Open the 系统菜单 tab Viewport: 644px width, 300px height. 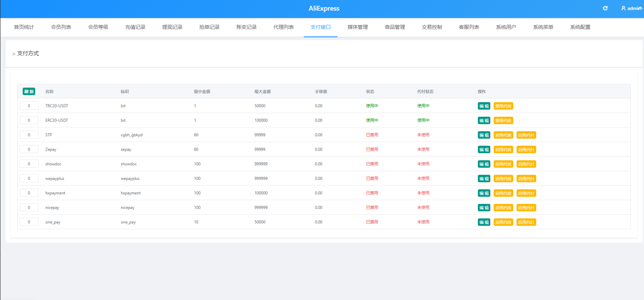point(544,27)
